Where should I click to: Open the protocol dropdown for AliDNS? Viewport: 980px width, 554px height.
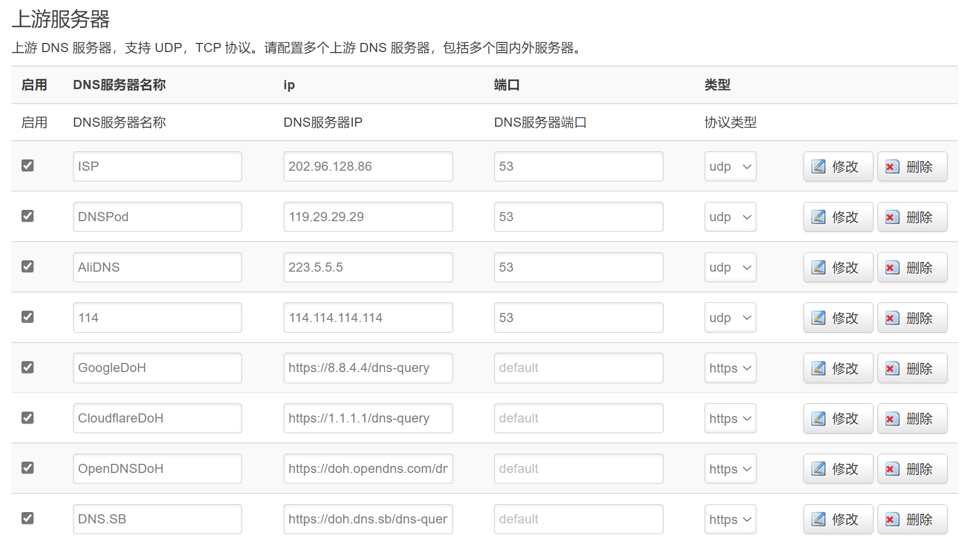(730, 267)
